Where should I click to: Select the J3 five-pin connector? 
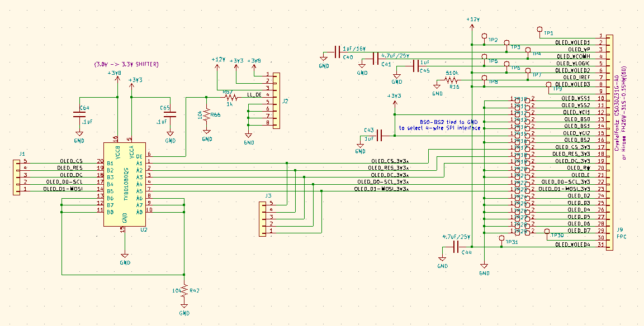(x=262, y=219)
